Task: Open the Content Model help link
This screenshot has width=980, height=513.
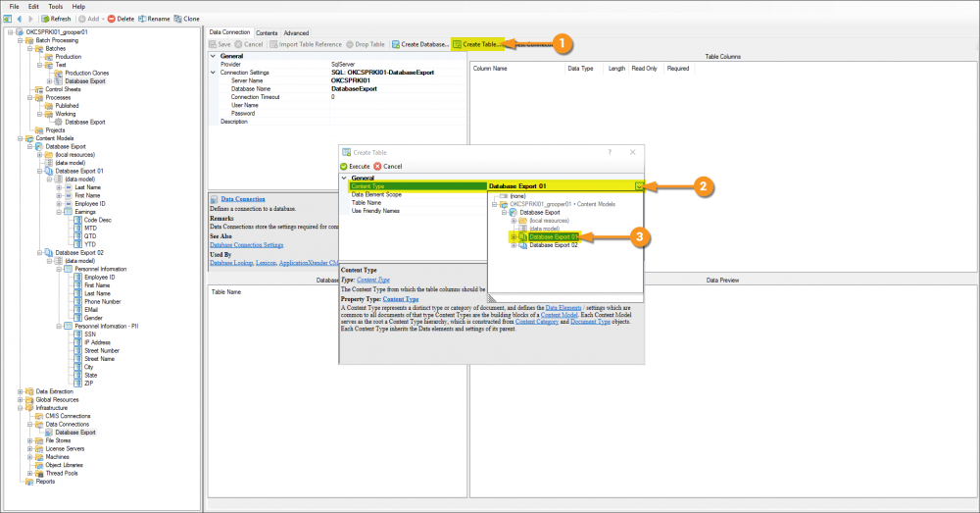Action: pos(559,315)
